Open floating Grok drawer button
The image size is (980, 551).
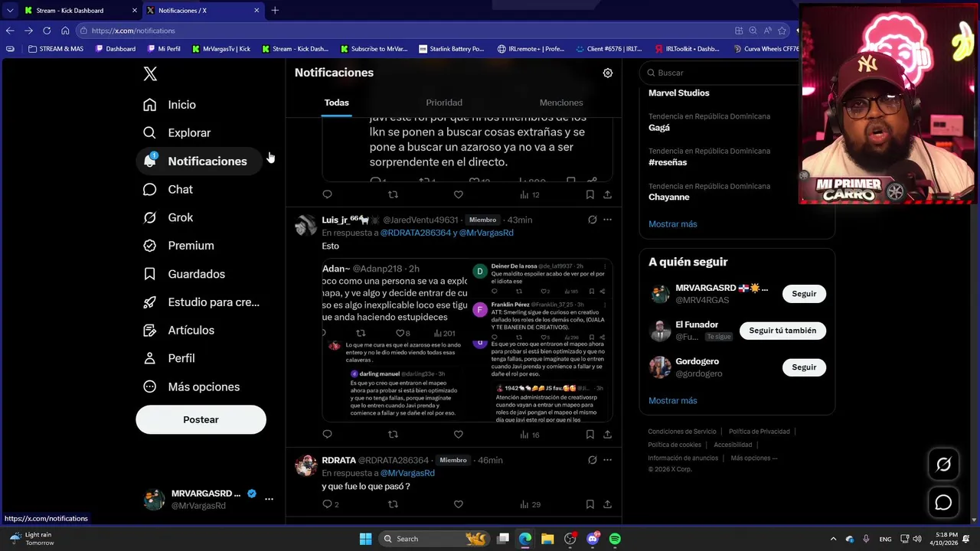[x=943, y=465]
